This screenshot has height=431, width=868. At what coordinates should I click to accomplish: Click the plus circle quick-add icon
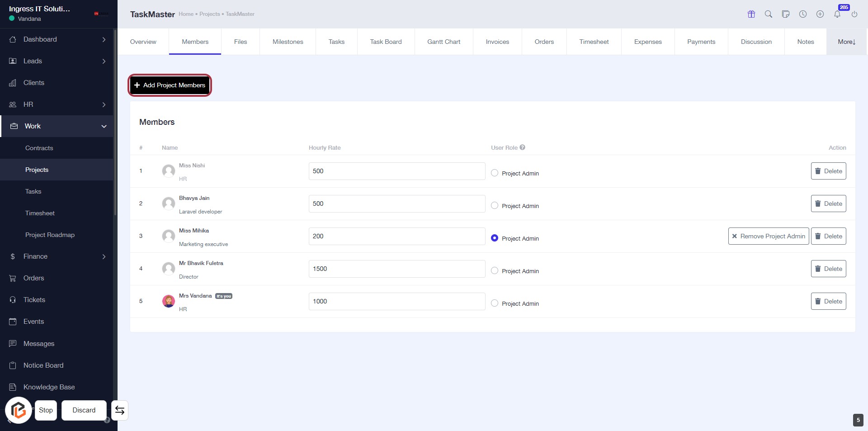820,14
